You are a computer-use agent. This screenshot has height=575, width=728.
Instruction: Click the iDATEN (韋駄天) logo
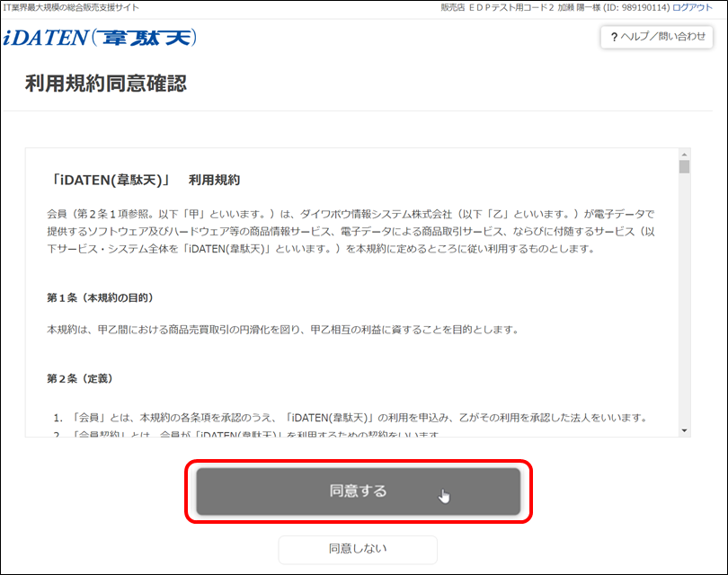[100, 38]
